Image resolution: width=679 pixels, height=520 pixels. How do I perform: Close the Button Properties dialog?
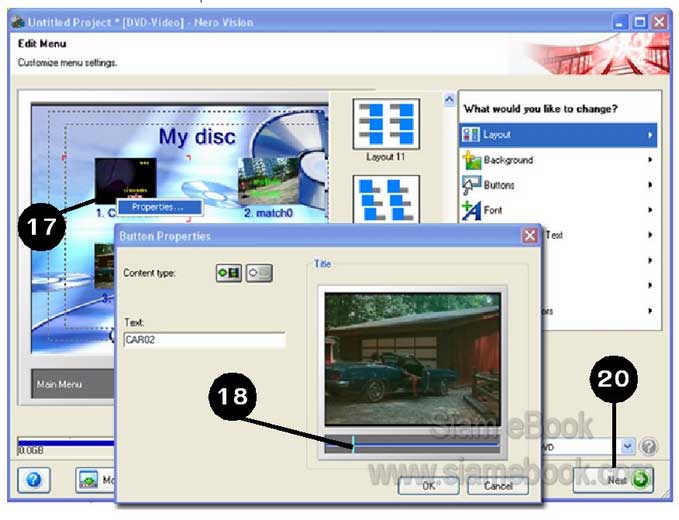[x=530, y=236]
